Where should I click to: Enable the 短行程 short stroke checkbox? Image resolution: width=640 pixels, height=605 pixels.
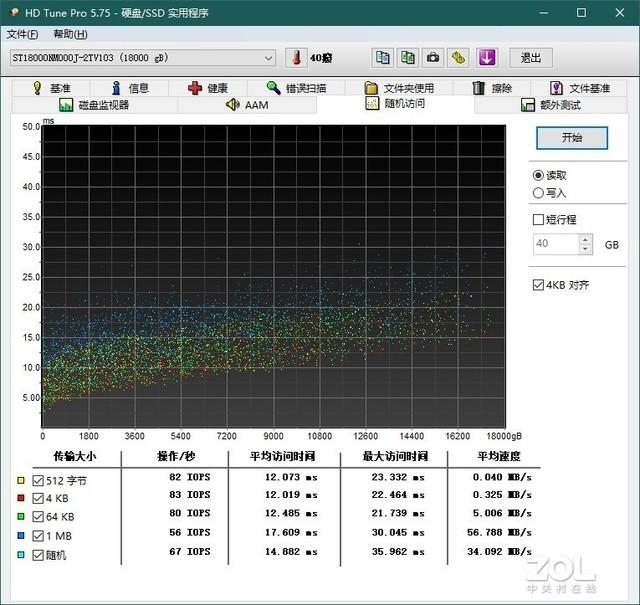[x=538, y=220]
